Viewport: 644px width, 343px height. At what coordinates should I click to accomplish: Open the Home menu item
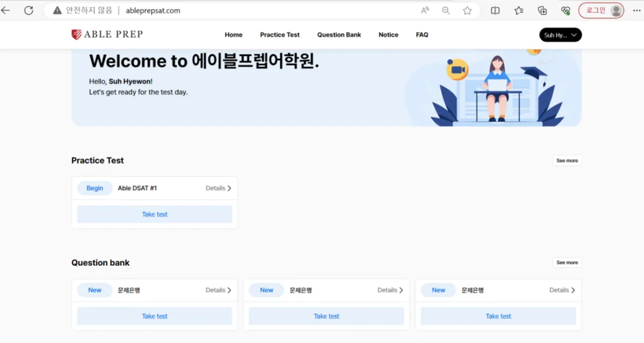click(233, 35)
